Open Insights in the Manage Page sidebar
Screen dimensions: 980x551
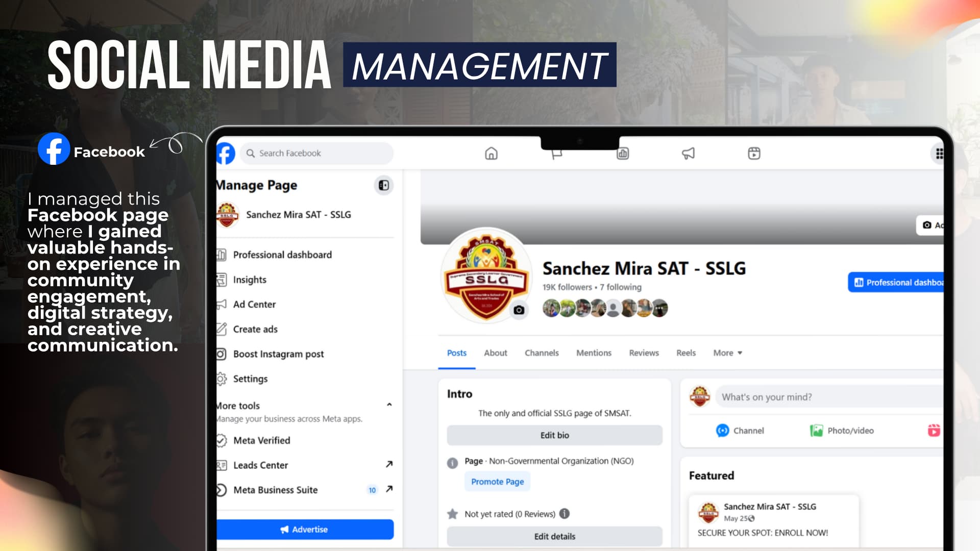(x=250, y=280)
